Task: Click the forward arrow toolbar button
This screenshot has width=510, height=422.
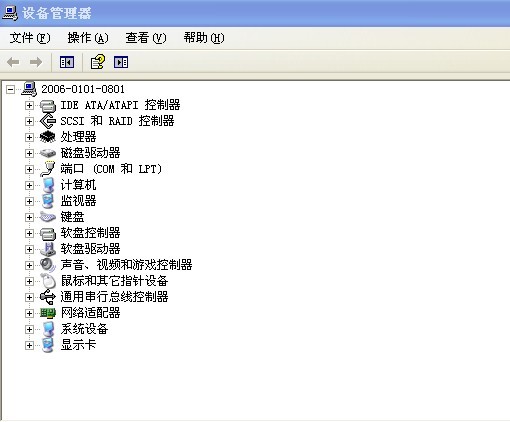Action: coord(36,62)
